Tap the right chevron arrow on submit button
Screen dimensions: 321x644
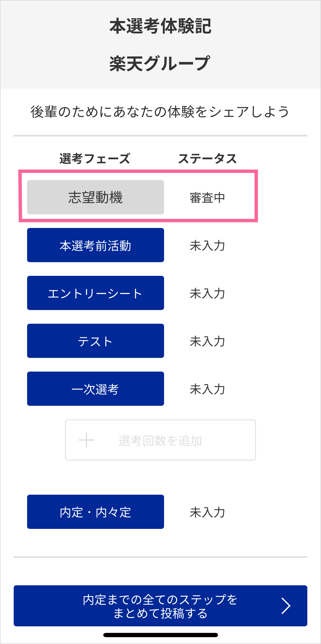(286, 606)
